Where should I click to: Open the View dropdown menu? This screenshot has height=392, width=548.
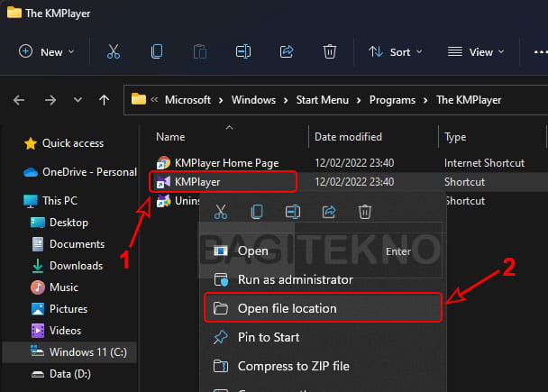coord(476,52)
